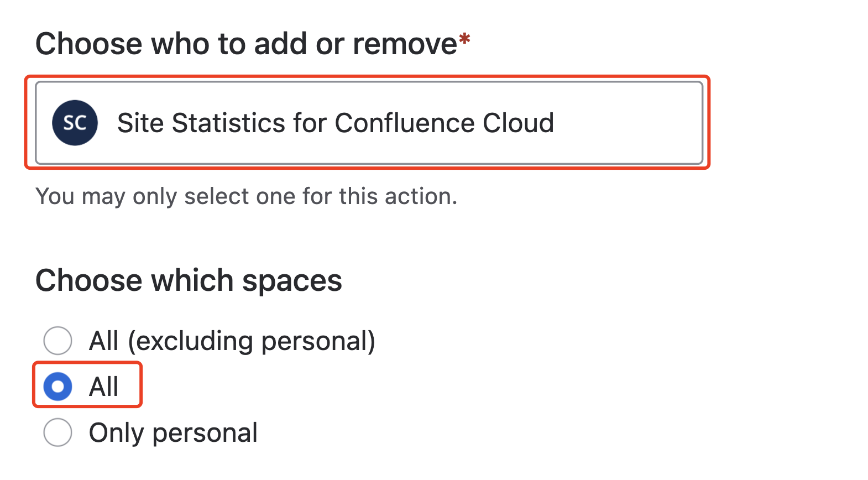Screen dimensions: 868x480
Task: Choose the 'Only personal' radio button
Action: click(x=58, y=432)
